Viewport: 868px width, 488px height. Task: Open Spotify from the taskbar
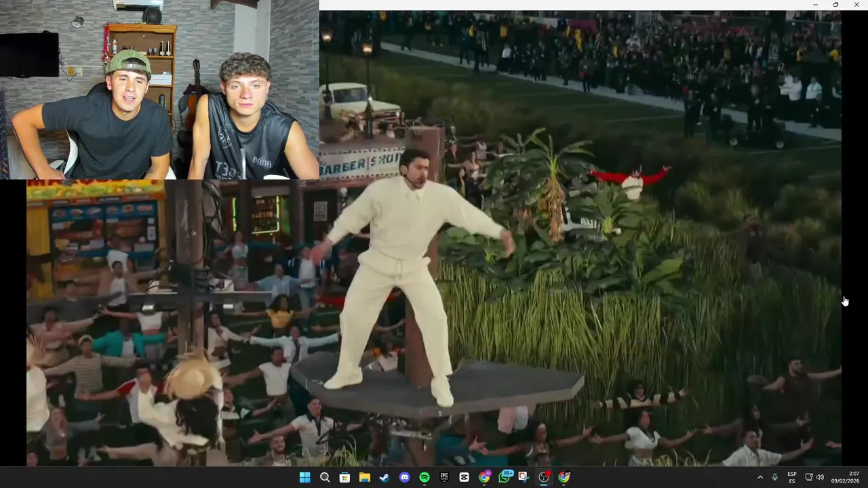point(424,477)
